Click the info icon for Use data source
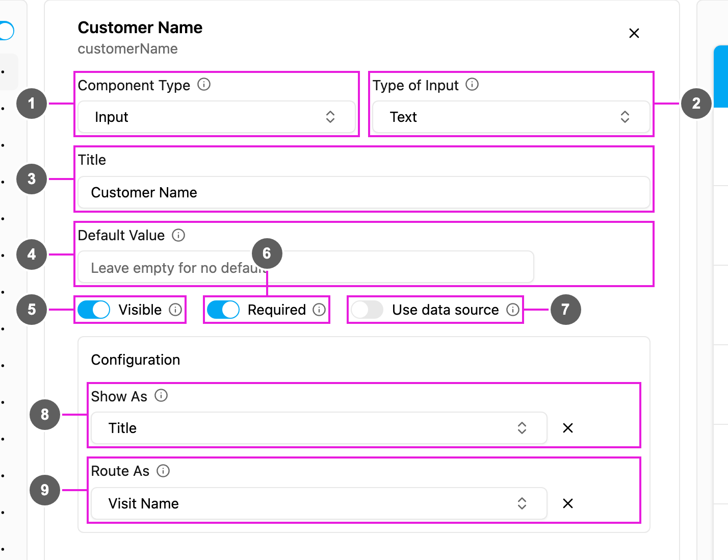This screenshot has height=560, width=728. 513,310
